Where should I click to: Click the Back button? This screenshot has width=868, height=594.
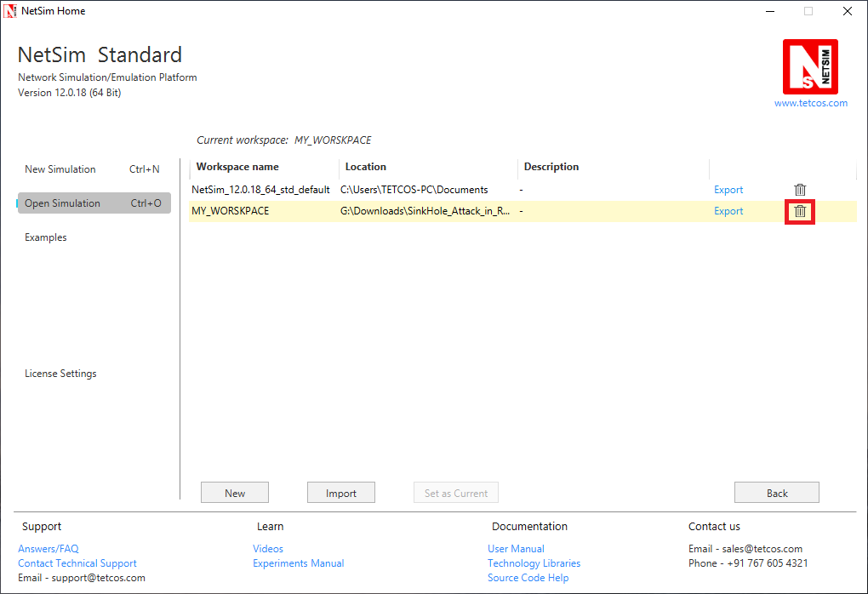[776, 492]
